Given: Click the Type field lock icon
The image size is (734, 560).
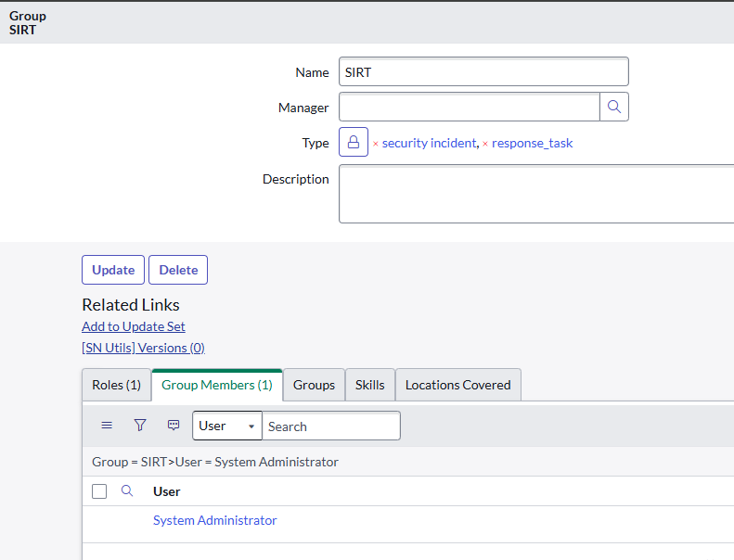Looking at the screenshot, I should pos(354,143).
